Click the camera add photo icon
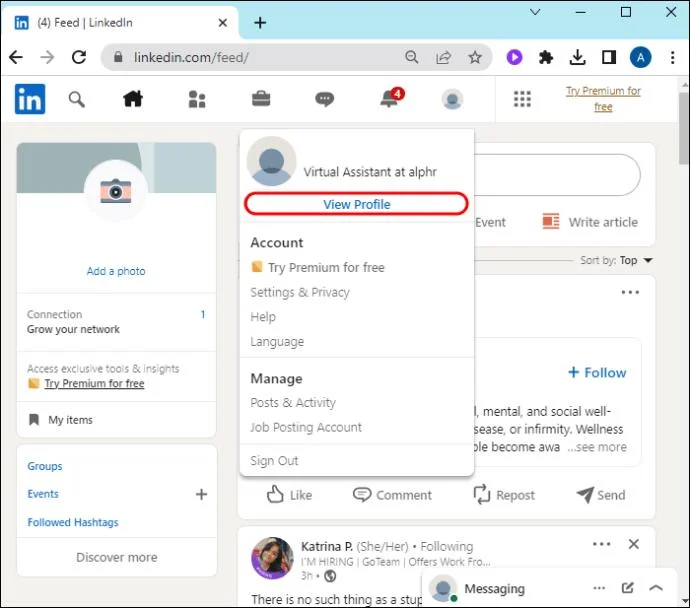The width and height of the screenshot is (690, 608). (116, 191)
